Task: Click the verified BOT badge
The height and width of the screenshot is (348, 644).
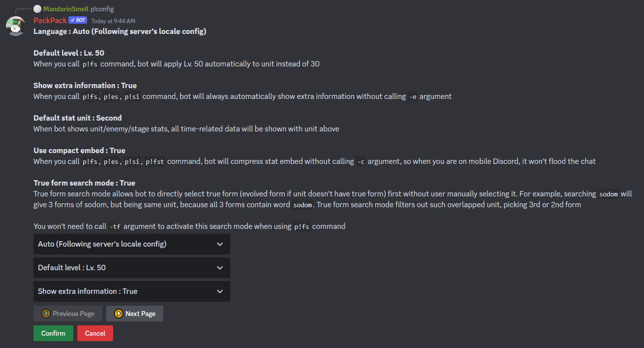Action: pos(78,20)
